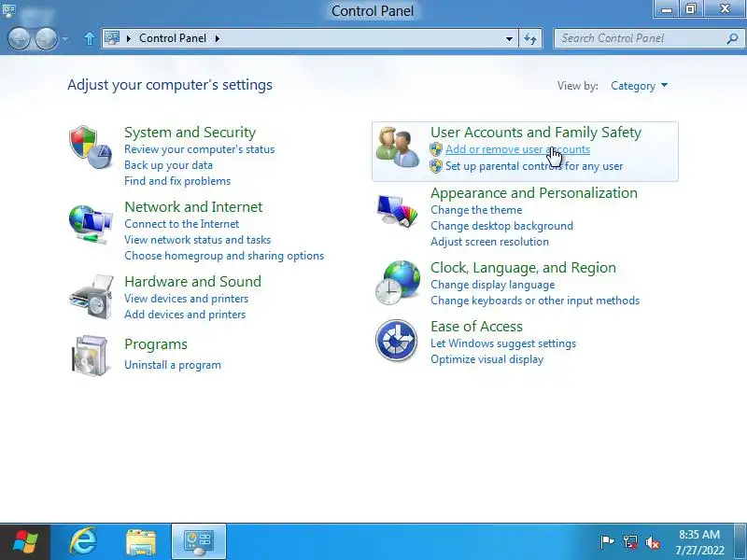Click the window system icon in the title bar
Image resolution: width=747 pixels, height=560 pixels.
[9, 9]
